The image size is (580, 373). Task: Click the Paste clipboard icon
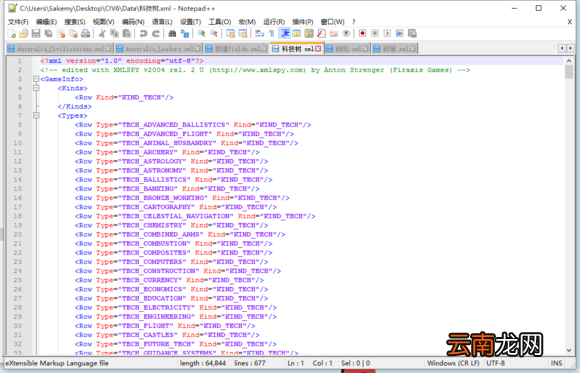coord(127,34)
